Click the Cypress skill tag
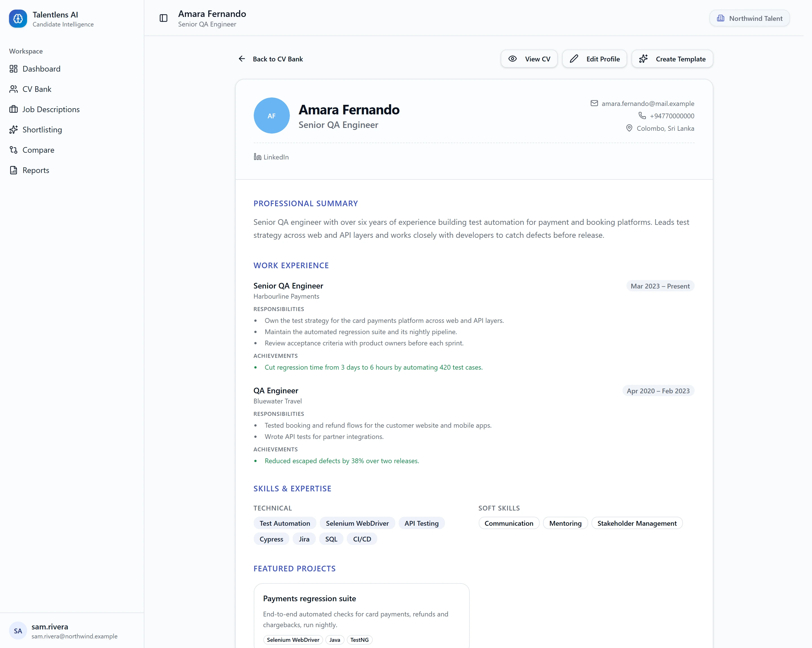The width and height of the screenshot is (812, 648). click(271, 539)
